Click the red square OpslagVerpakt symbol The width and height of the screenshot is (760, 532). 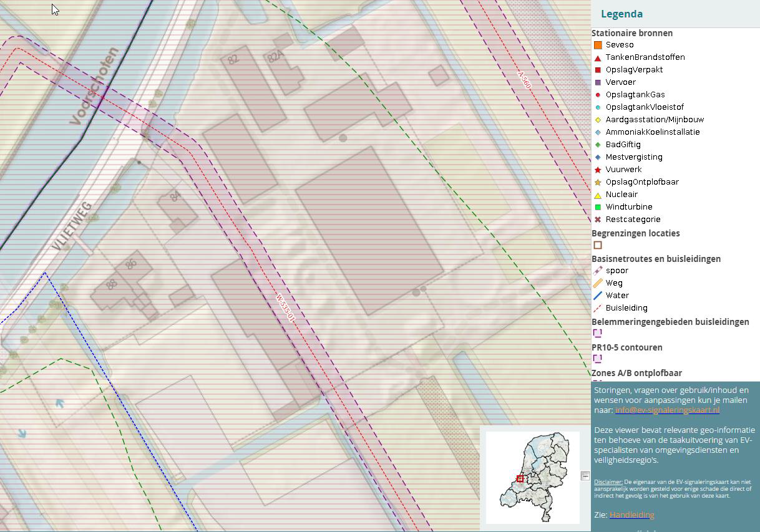[x=598, y=70]
